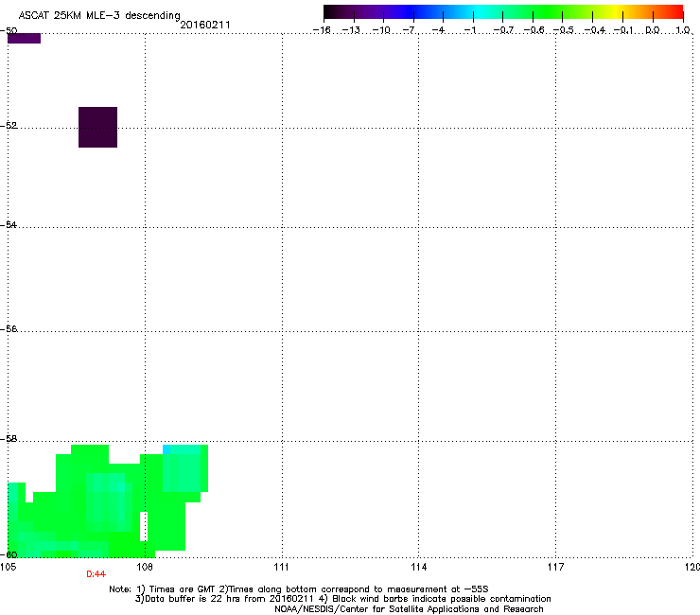Click the latitude axis label -58
This screenshot has height=615, width=700.
pyautogui.click(x=9, y=439)
